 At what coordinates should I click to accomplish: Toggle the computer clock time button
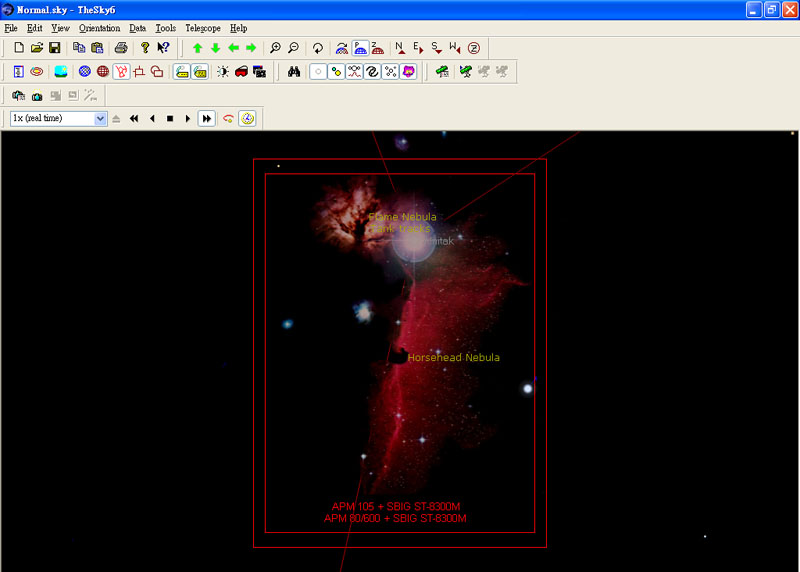(247, 118)
